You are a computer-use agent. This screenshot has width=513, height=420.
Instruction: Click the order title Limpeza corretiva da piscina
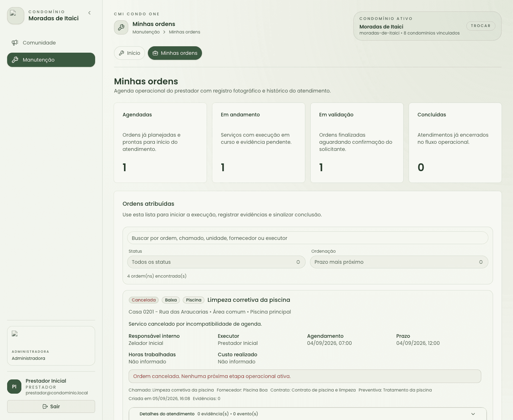click(x=249, y=300)
